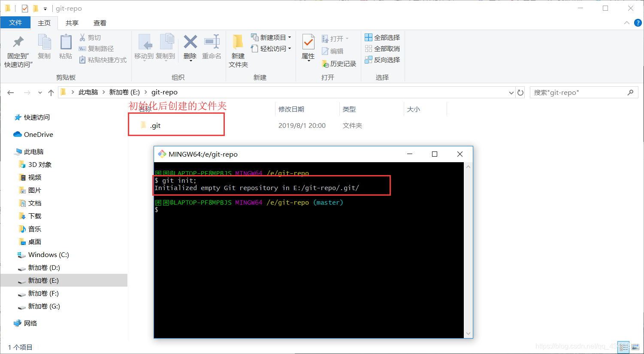Open 3D Objects (3D 对象)
The image size is (644, 354).
click(35, 165)
